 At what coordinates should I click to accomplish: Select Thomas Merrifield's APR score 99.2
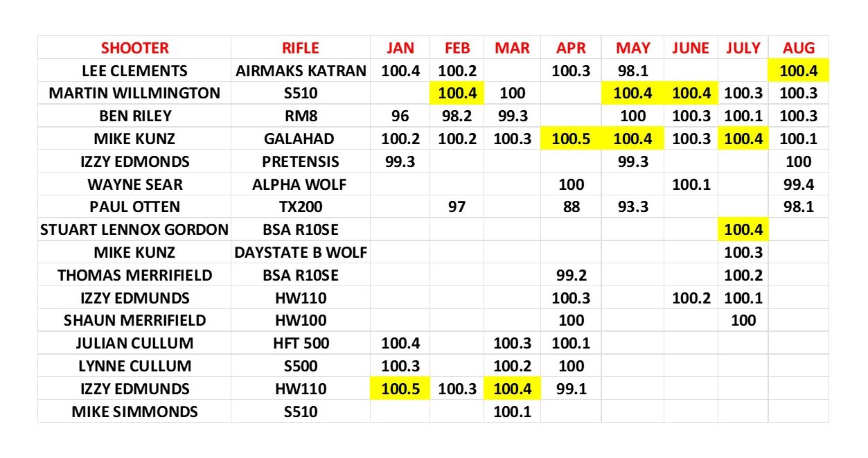571,276
